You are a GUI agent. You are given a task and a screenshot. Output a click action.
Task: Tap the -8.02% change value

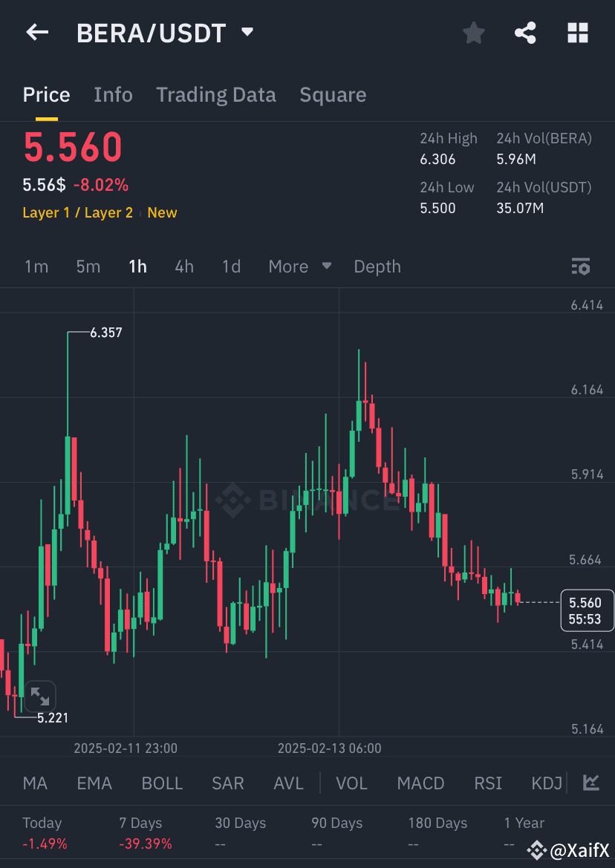[101, 185]
